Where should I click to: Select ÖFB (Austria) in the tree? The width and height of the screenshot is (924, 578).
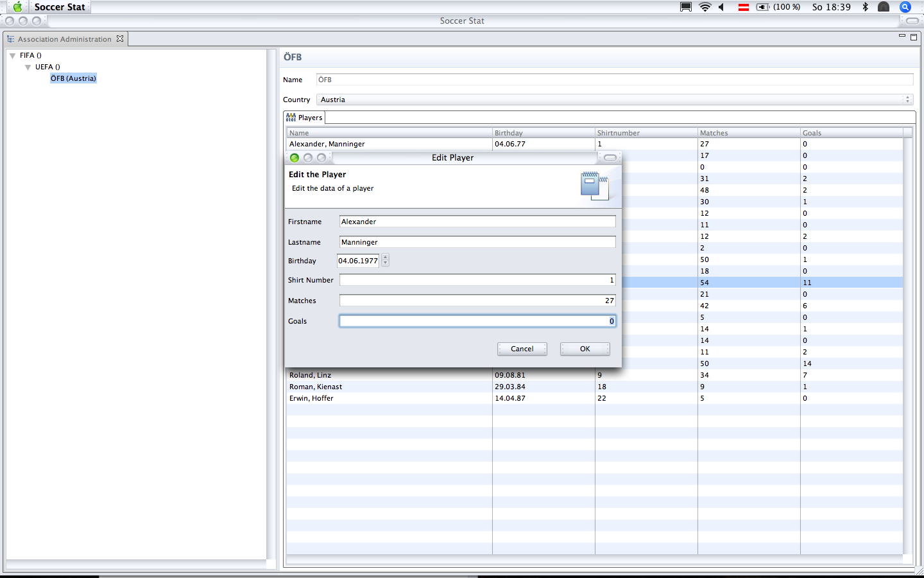click(x=73, y=78)
